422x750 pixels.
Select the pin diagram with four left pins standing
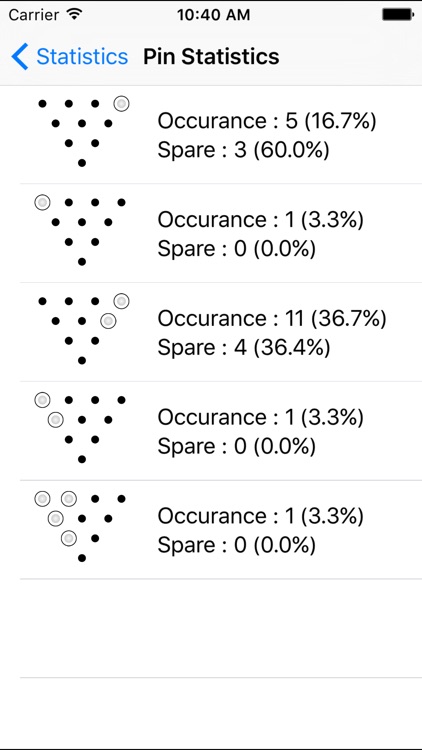82,528
